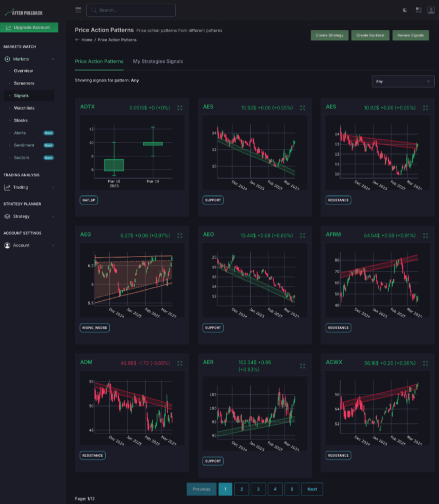The image size is (439, 504).
Task: Switch to My Strategies Signals tab
Action: pos(158,61)
